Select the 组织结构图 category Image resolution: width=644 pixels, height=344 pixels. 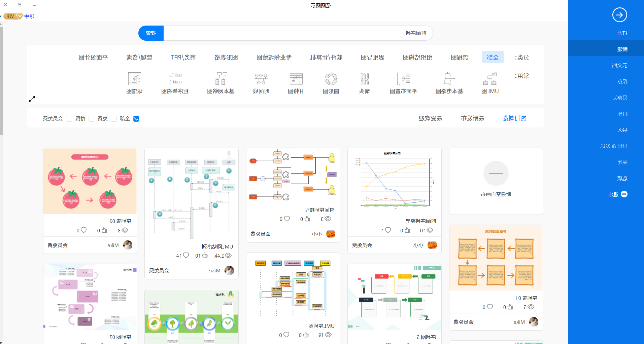point(417,57)
